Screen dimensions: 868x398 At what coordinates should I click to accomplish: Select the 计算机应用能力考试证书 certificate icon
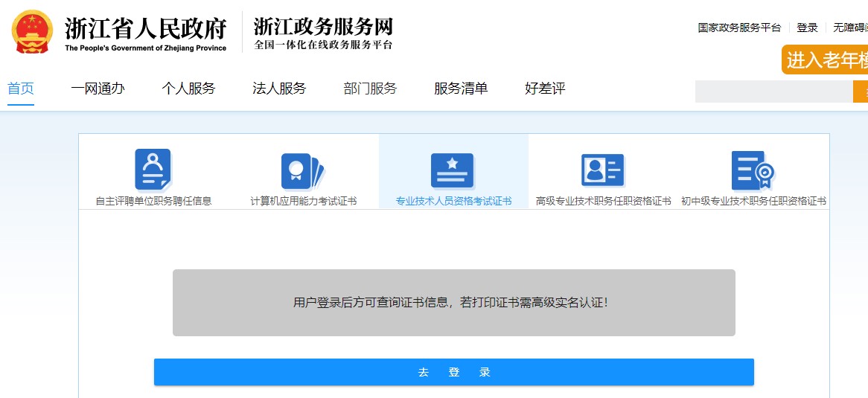tap(303, 171)
